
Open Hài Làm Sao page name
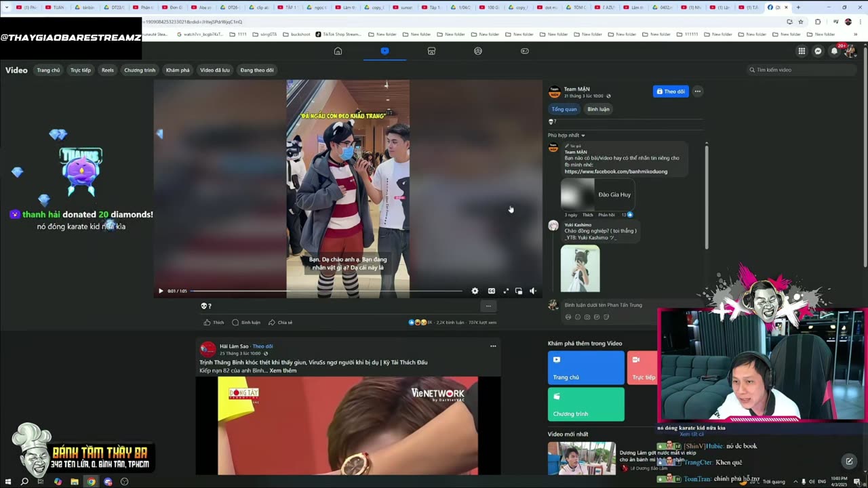pos(234,346)
